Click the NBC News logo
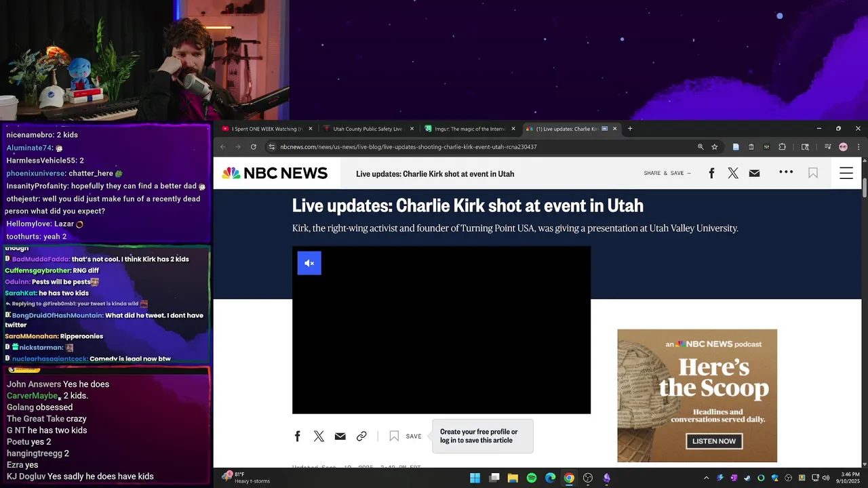Viewport: 868px width, 488px height. [275, 174]
